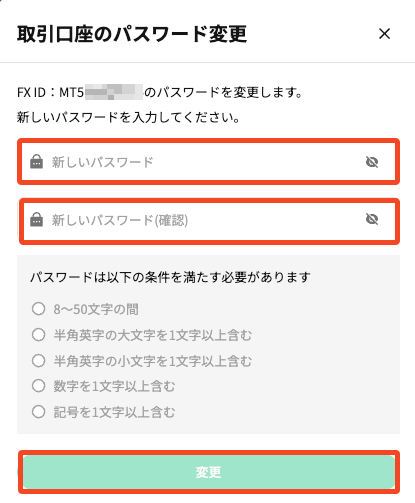Viewport: 415px width, 503px height.
Task: Click the circle beside 数字を1文字以上含む
Action: click(x=38, y=386)
